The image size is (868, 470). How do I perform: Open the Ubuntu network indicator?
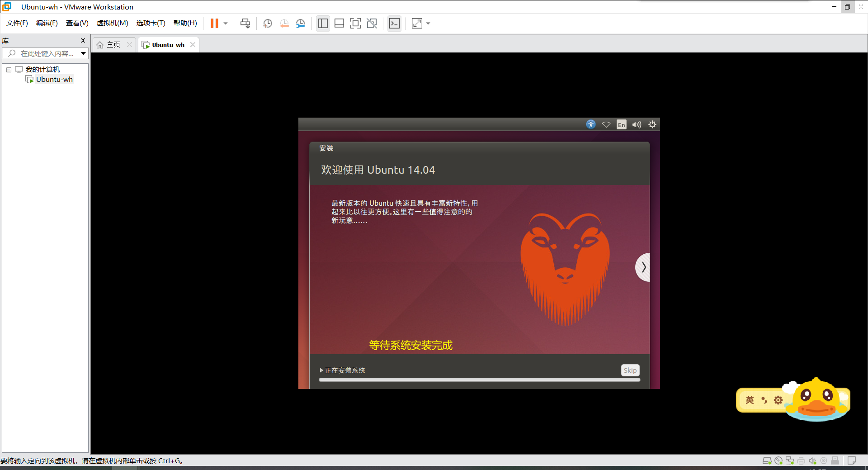click(606, 124)
